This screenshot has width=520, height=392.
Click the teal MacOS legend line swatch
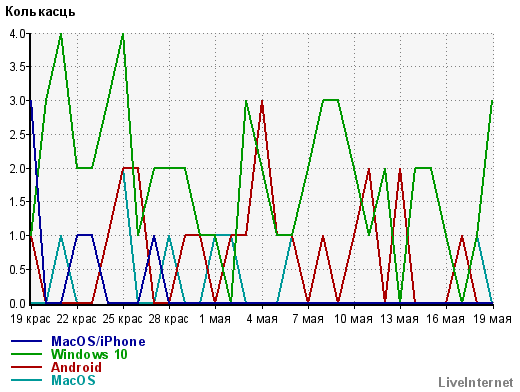click(26, 380)
